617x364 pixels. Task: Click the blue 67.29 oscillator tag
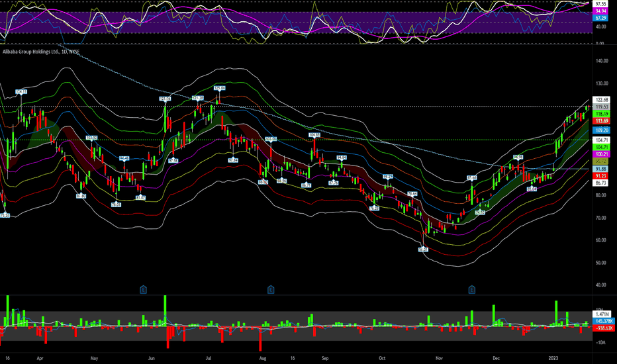coord(600,18)
